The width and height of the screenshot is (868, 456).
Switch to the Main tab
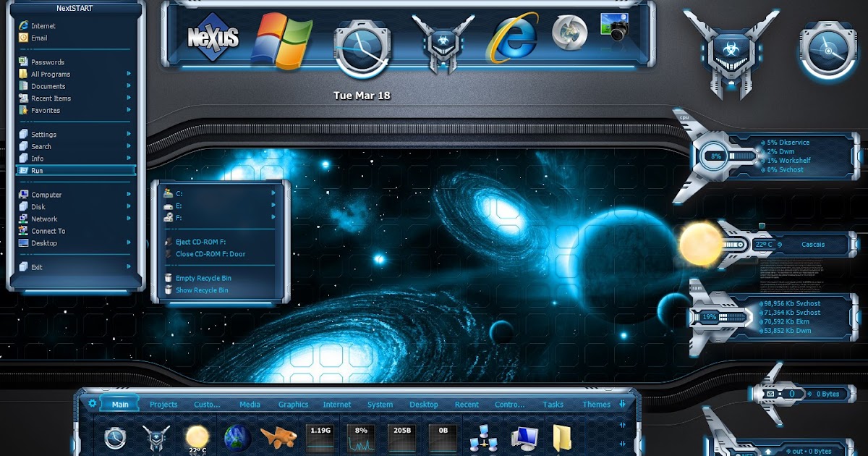pos(120,405)
